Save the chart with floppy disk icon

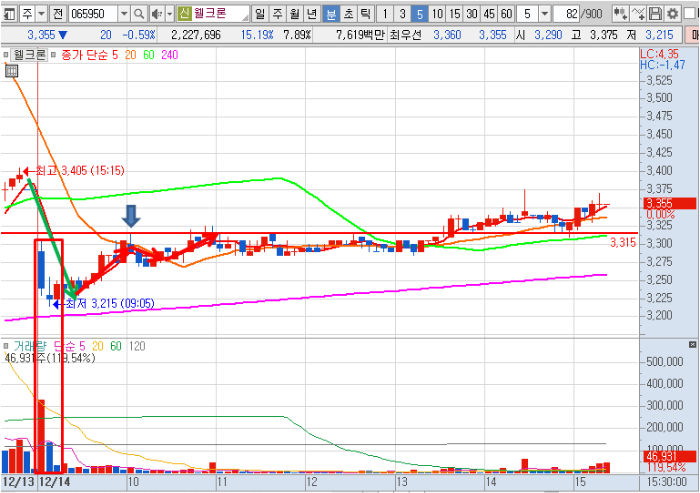coord(655,14)
